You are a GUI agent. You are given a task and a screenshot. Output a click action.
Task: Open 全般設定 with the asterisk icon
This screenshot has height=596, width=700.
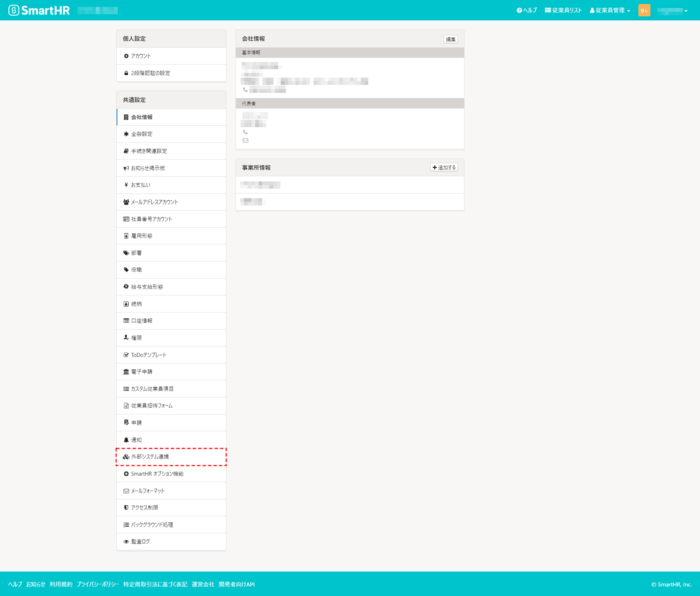pos(126,134)
